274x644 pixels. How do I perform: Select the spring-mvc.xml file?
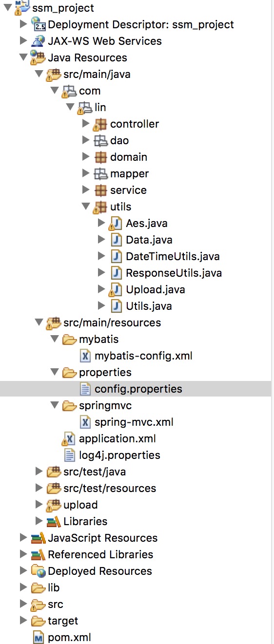click(127, 422)
